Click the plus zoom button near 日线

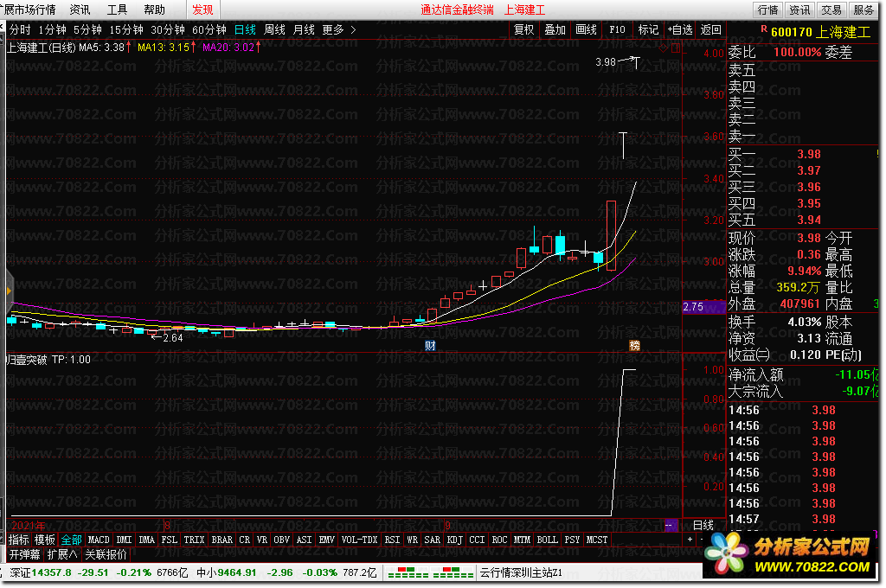(x=690, y=540)
